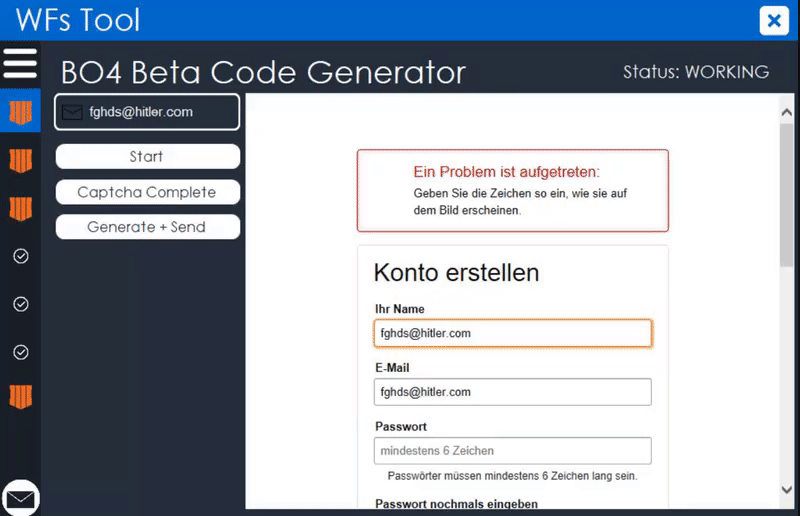Click the vertical scrollbar thumb
Image resolution: width=800 pixels, height=516 pixels.
[x=787, y=194]
